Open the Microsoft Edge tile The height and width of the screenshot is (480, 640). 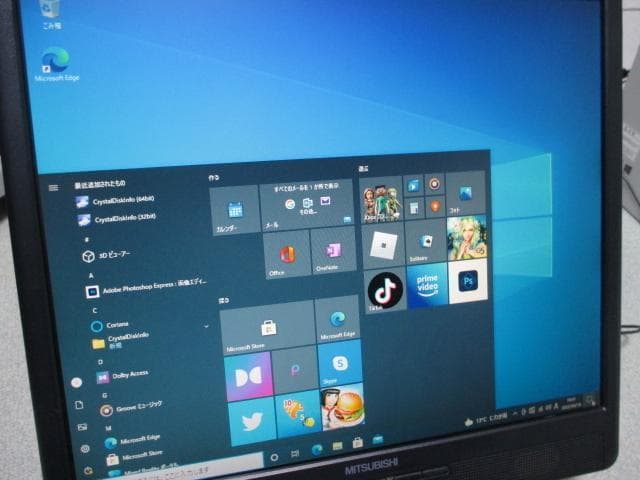coord(338,320)
